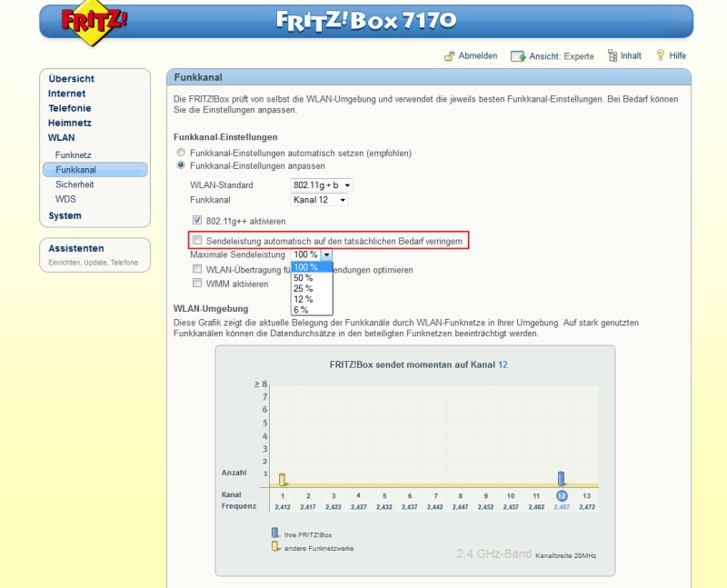Open the Übersicht menu
This screenshot has height=588, width=727.
[x=72, y=79]
